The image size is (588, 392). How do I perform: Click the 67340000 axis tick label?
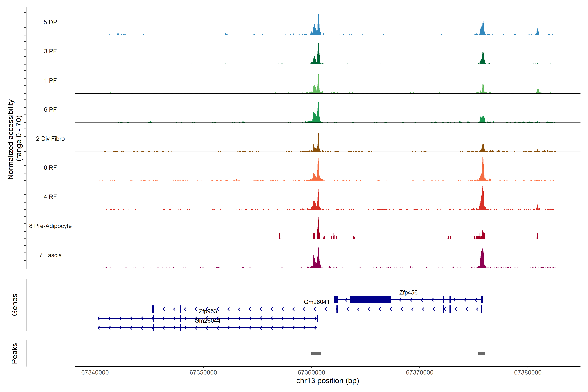coord(95,372)
